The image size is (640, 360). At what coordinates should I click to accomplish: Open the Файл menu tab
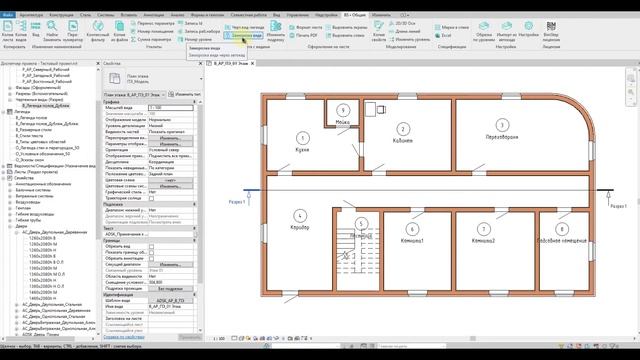pyautogui.click(x=8, y=15)
